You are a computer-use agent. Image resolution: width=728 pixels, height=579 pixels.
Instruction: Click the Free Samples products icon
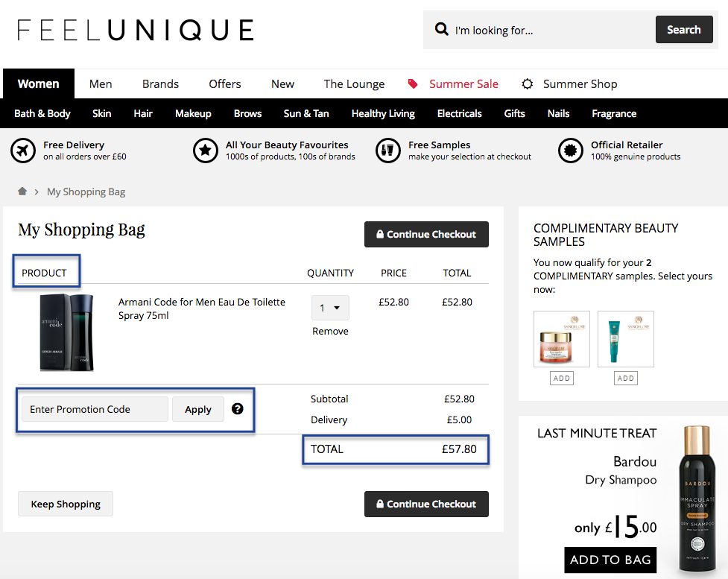[x=388, y=151]
